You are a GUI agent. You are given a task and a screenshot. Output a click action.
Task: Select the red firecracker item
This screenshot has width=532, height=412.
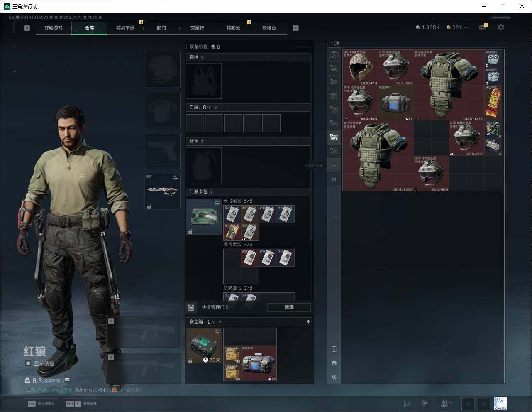[x=493, y=103]
